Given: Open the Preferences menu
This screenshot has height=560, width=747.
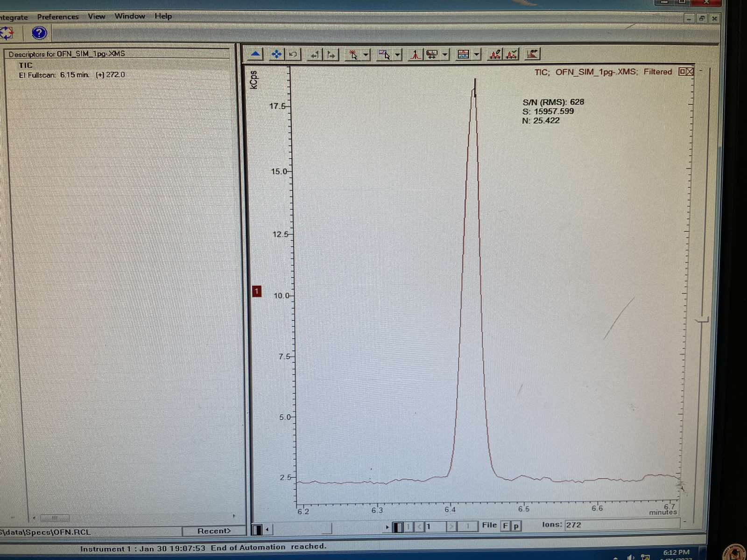Looking at the screenshot, I should [x=58, y=17].
